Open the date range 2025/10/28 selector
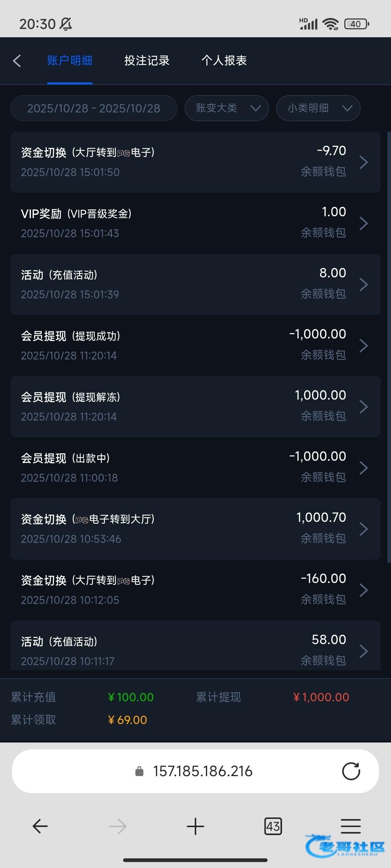Screen dimensions: 391x868 click(x=94, y=108)
